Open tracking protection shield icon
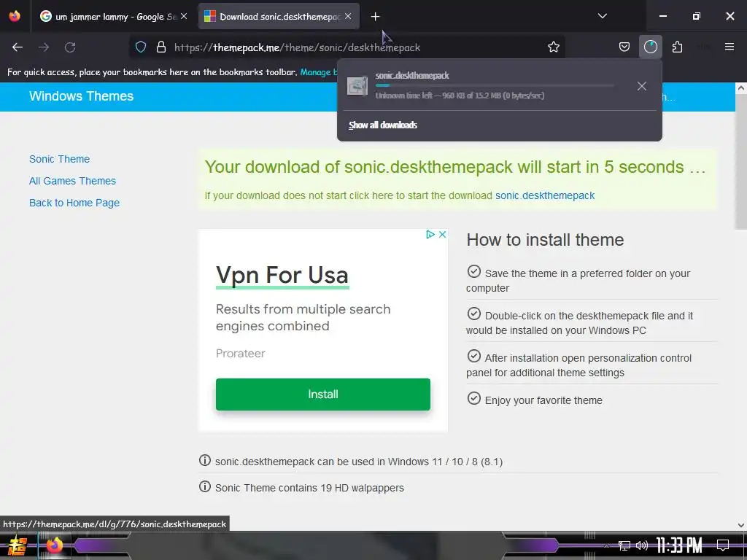The width and height of the screenshot is (747, 560). click(x=141, y=47)
